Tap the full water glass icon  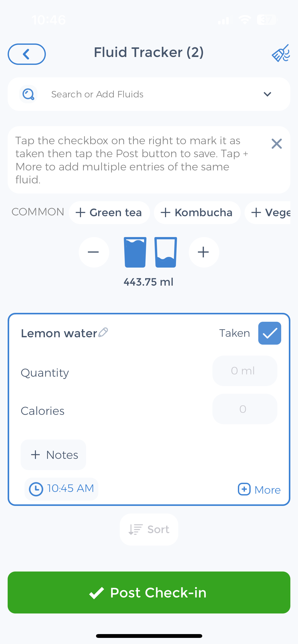point(135,252)
